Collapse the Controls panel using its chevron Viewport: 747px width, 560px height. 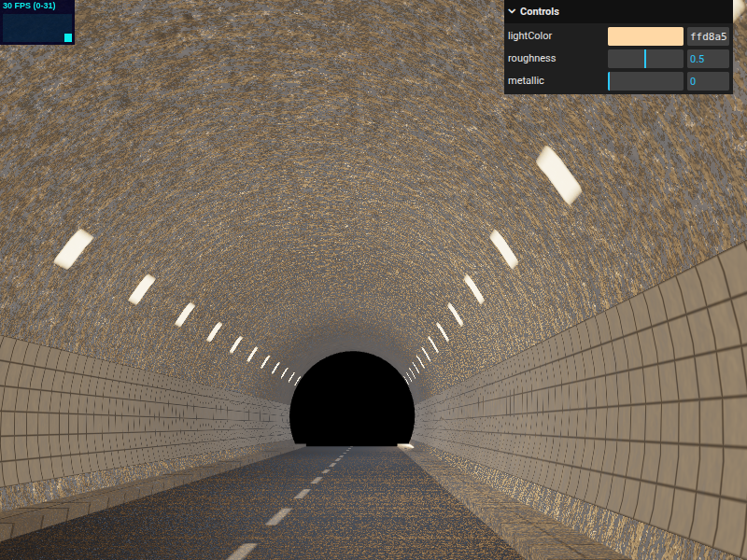[x=511, y=11]
